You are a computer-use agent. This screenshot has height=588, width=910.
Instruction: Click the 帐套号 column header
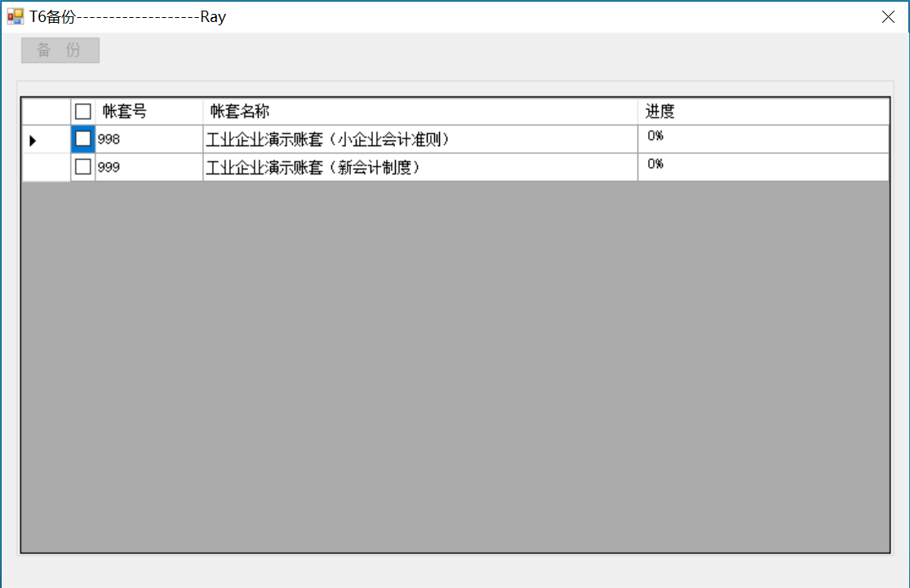149,112
